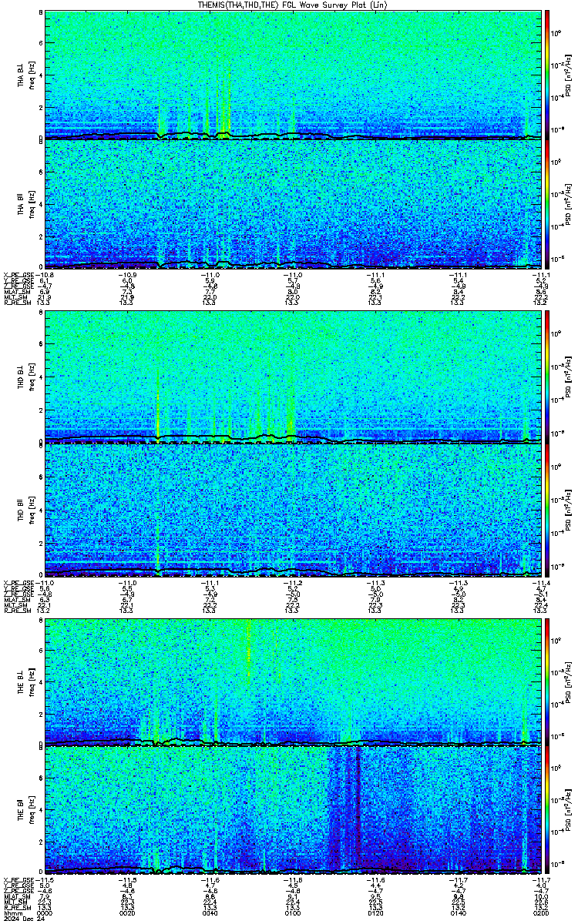The width and height of the screenshot is (578, 924).
Task: Click the THD B-perpendicular spectrogram panel
Action: [x=293, y=377]
